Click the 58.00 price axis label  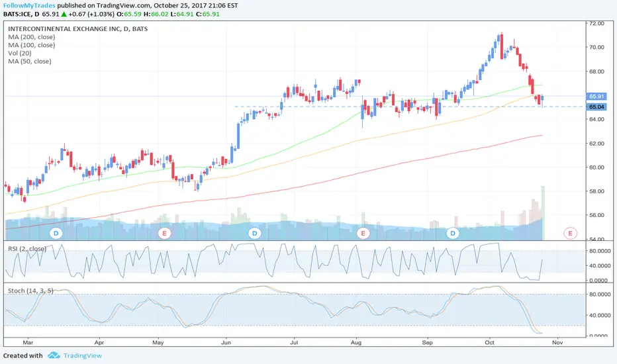(596, 191)
